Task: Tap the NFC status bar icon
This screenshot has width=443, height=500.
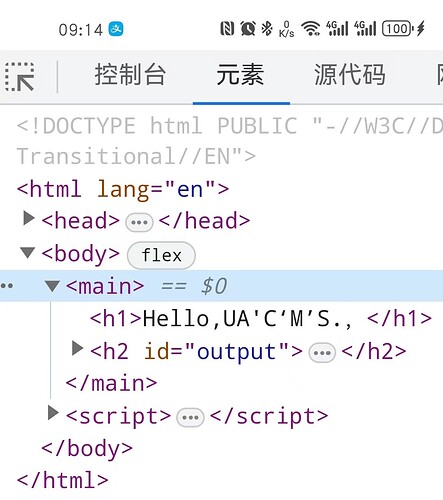Action: coord(227,28)
